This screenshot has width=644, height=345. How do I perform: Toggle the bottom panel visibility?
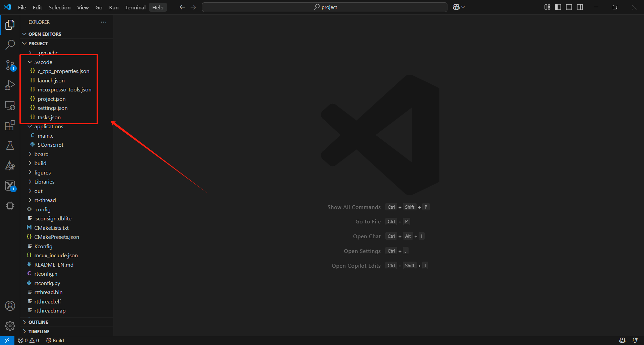(x=569, y=7)
